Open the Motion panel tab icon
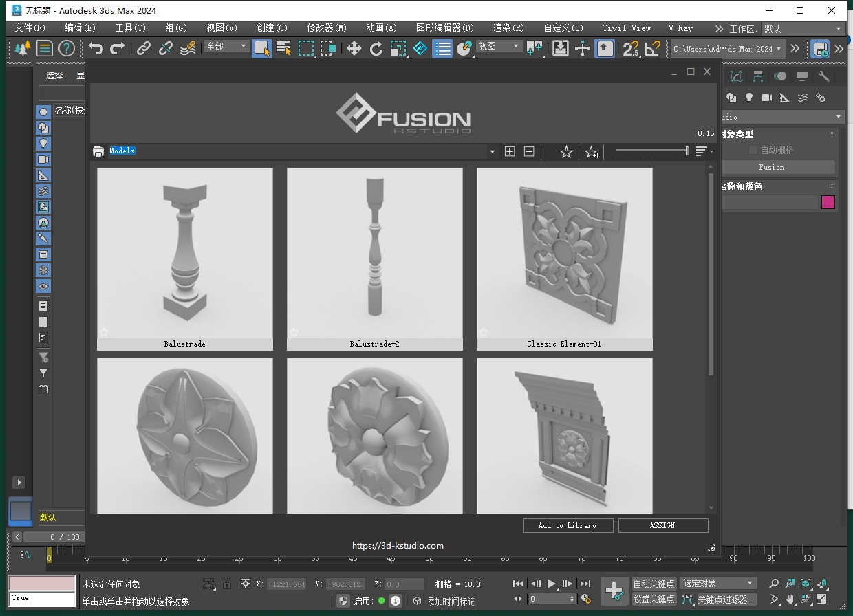The height and width of the screenshot is (616, 853). point(780,76)
